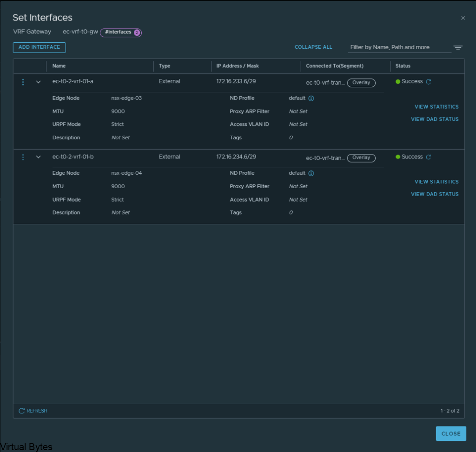Click the interface name ec-t0-2-vrf-01-a
Viewport: 476px width, 452px height.
point(73,81)
